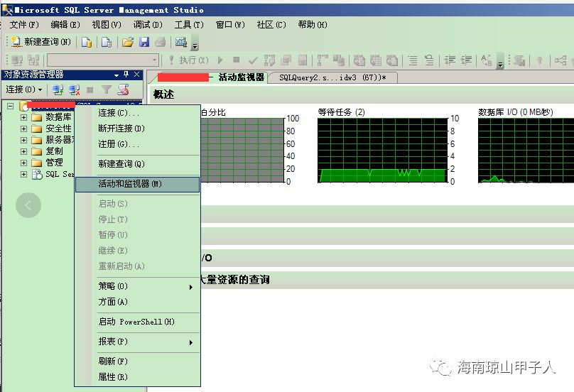This screenshot has width=574, height=392.
Task: Choose 断开连接(D) from the context menu
Action: [x=138, y=129]
